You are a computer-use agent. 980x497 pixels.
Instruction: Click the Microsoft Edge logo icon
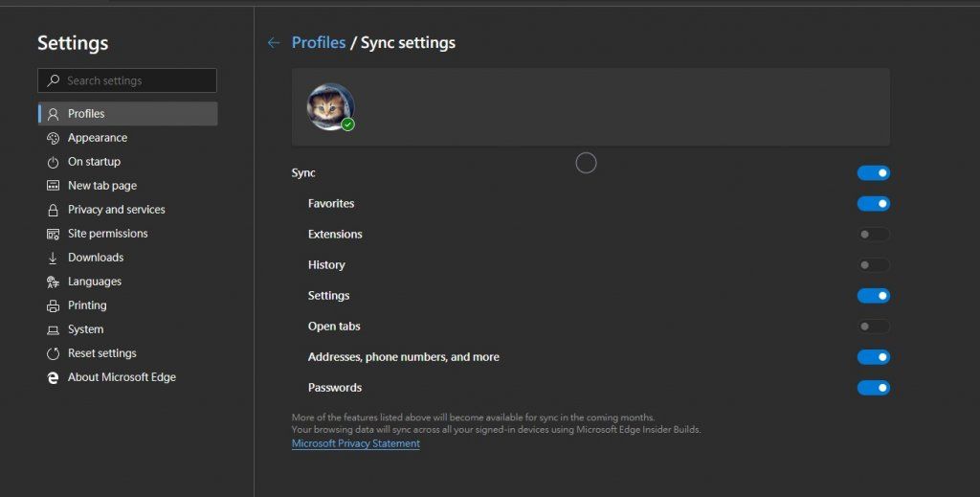point(54,377)
